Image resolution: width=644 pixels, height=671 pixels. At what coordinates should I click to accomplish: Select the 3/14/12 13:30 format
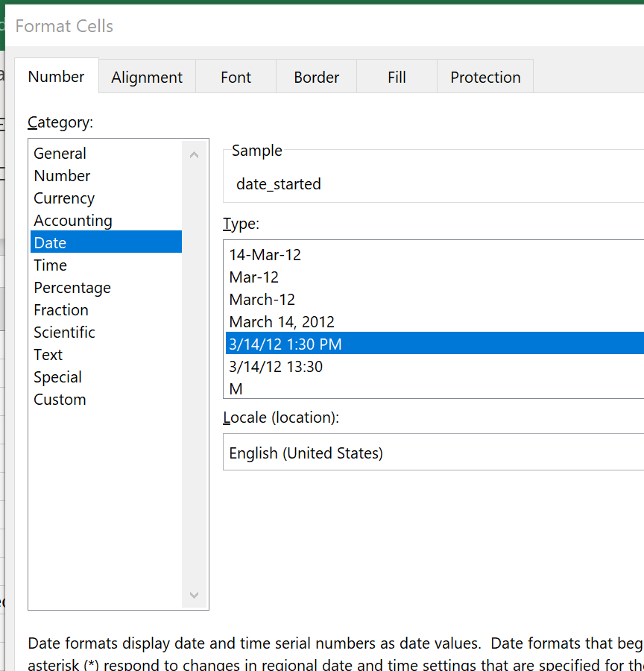coord(435,366)
